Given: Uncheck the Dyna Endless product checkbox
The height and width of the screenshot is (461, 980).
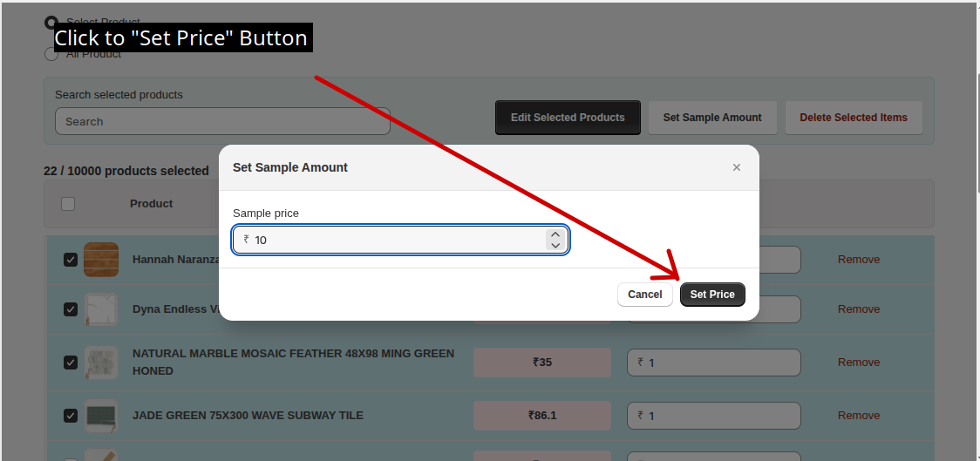Looking at the screenshot, I should [x=71, y=309].
